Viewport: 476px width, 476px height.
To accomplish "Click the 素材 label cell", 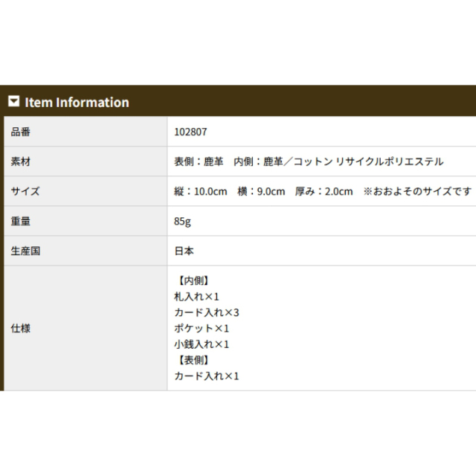I will click(86, 161).
